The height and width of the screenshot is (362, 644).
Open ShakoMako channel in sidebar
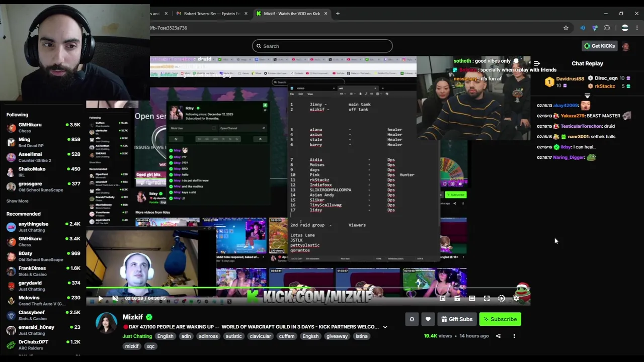point(43,172)
